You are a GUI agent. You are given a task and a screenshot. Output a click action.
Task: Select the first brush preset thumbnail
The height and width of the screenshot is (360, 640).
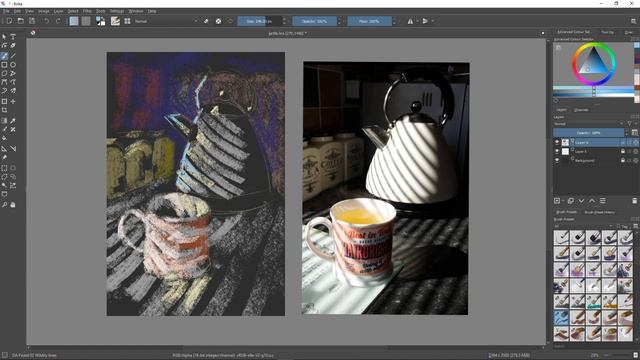point(561,238)
